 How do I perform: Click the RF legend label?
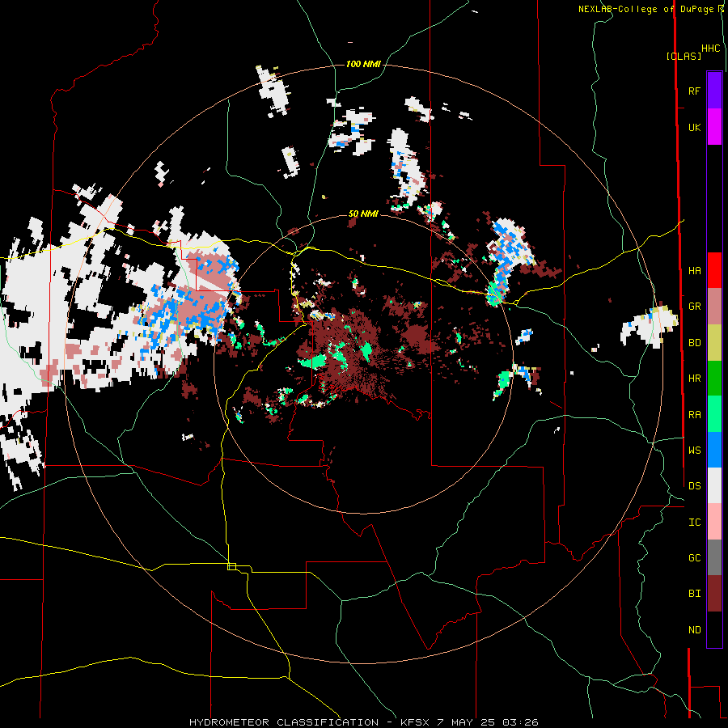pos(694,91)
